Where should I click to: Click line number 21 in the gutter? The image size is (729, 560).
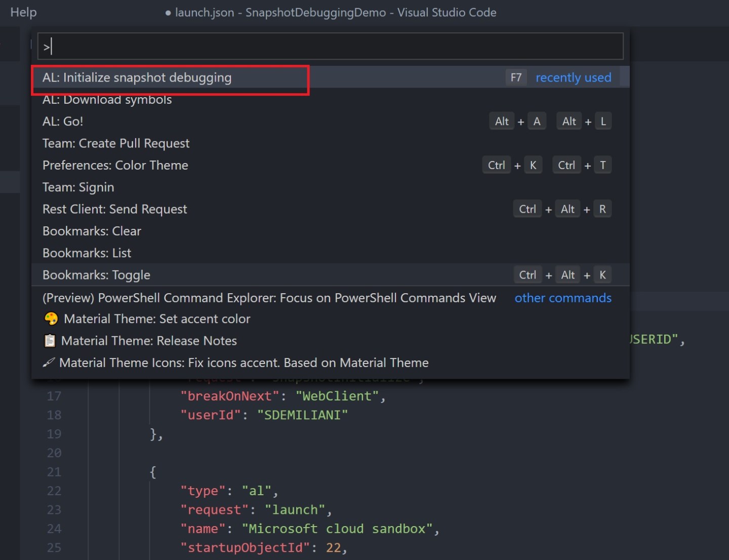54,472
